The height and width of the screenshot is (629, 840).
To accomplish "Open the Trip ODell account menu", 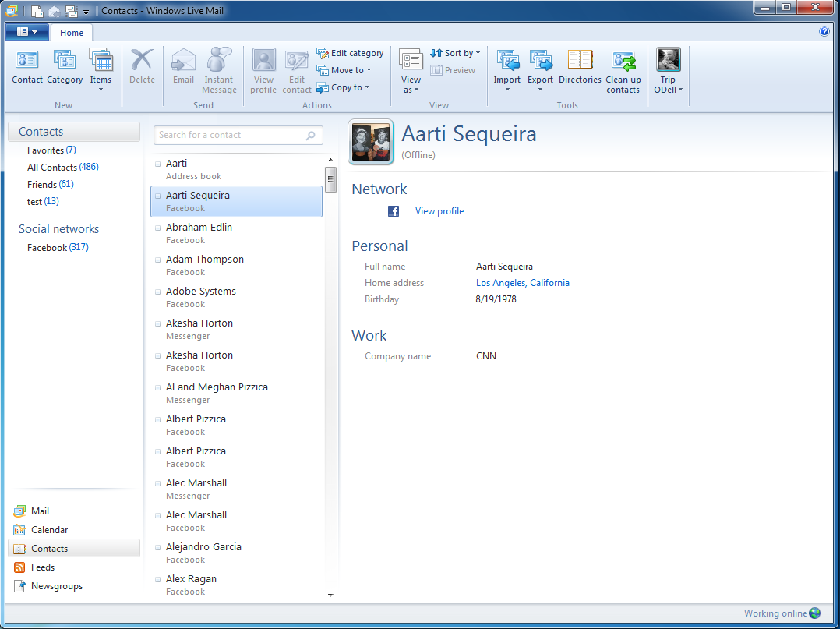I will pyautogui.click(x=668, y=71).
